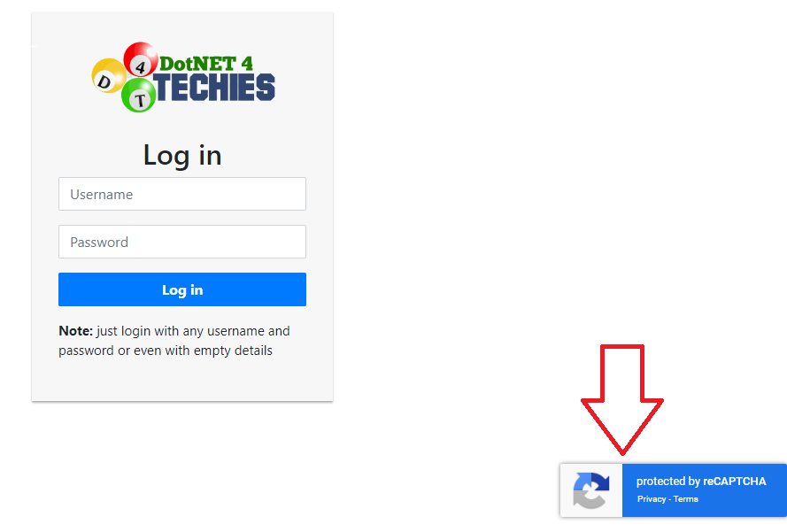Click the Username placeholder text

pyautogui.click(x=102, y=194)
